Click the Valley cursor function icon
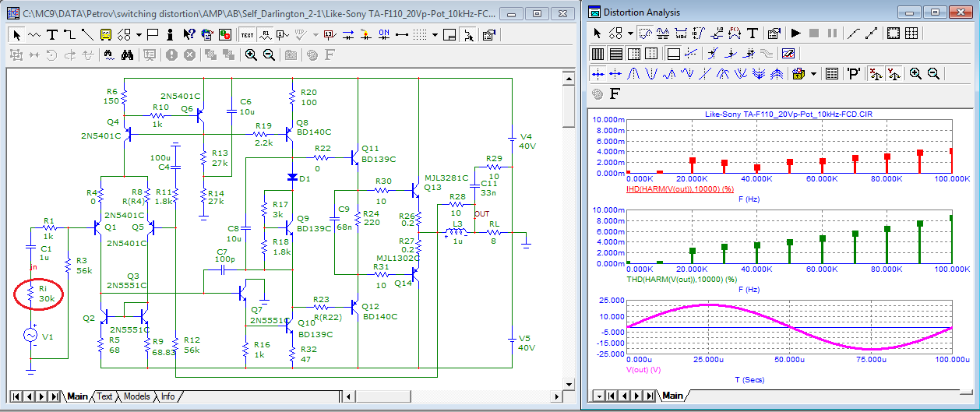Screen dimensions: 980x412 coord(650,74)
